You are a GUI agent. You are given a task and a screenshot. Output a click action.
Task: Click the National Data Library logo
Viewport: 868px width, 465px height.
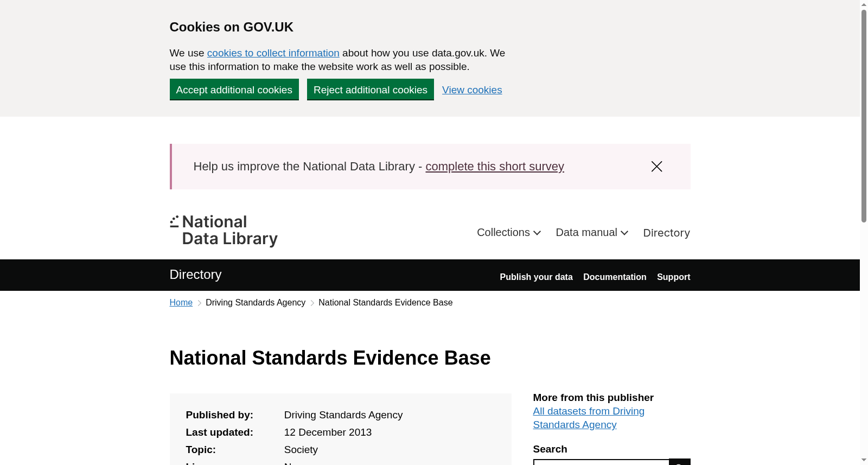(x=224, y=231)
